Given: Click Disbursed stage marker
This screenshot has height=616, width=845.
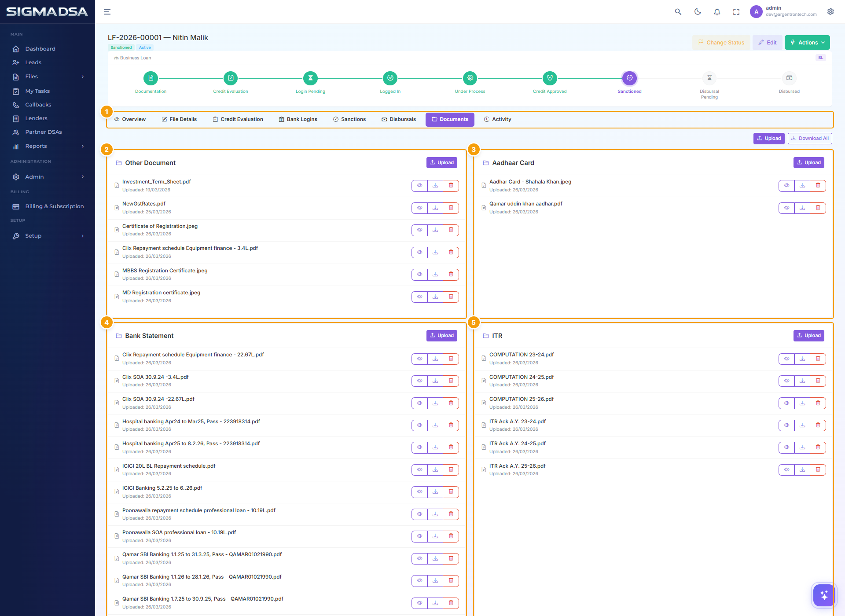Looking at the screenshot, I should tap(789, 78).
